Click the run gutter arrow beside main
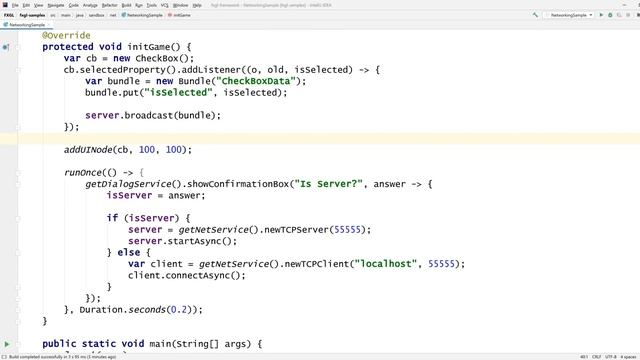640x360 pixels. pos(7,344)
